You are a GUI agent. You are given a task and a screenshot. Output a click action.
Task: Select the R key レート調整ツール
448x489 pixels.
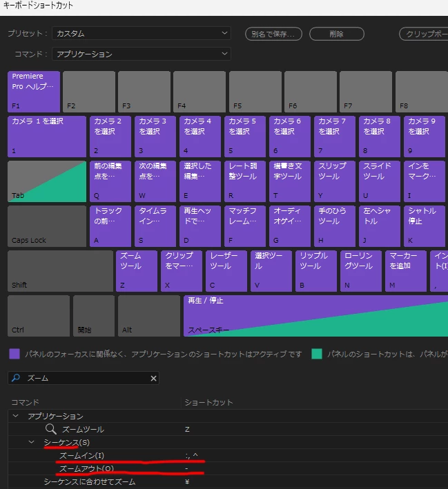tap(245, 181)
